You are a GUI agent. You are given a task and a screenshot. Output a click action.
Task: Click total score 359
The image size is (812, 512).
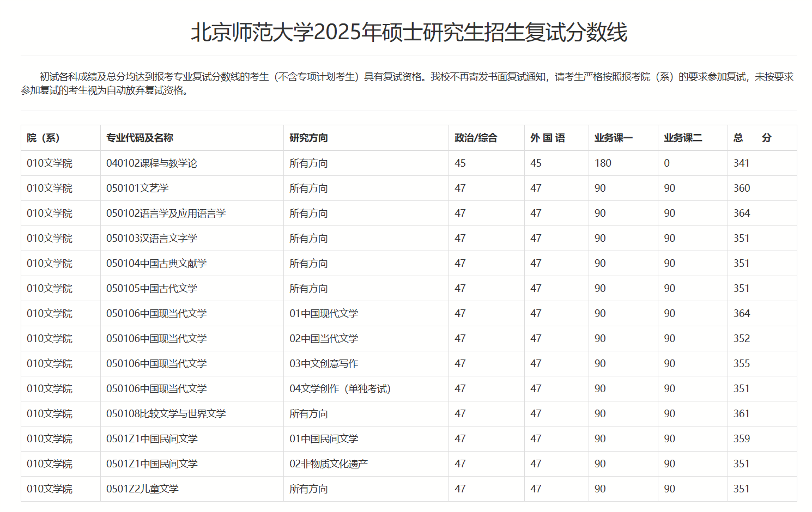pyautogui.click(x=742, y=438)
